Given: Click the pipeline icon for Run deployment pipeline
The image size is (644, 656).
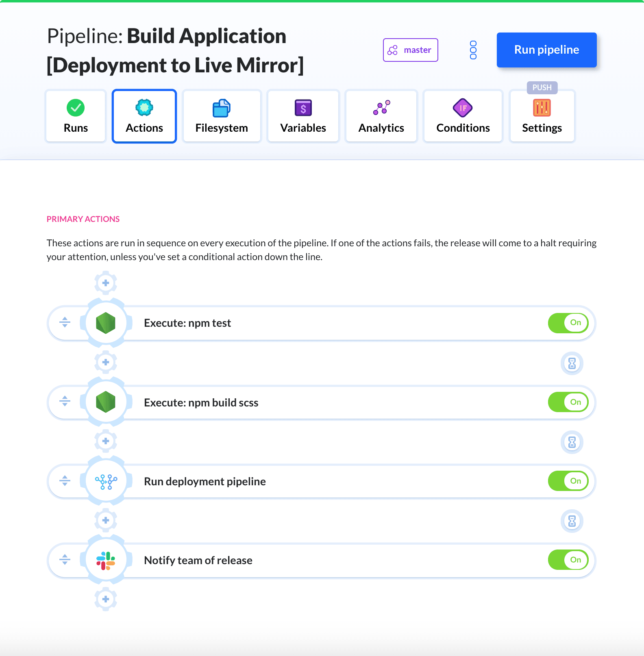Looking at the screenshot, I should [x=106, y=482].
